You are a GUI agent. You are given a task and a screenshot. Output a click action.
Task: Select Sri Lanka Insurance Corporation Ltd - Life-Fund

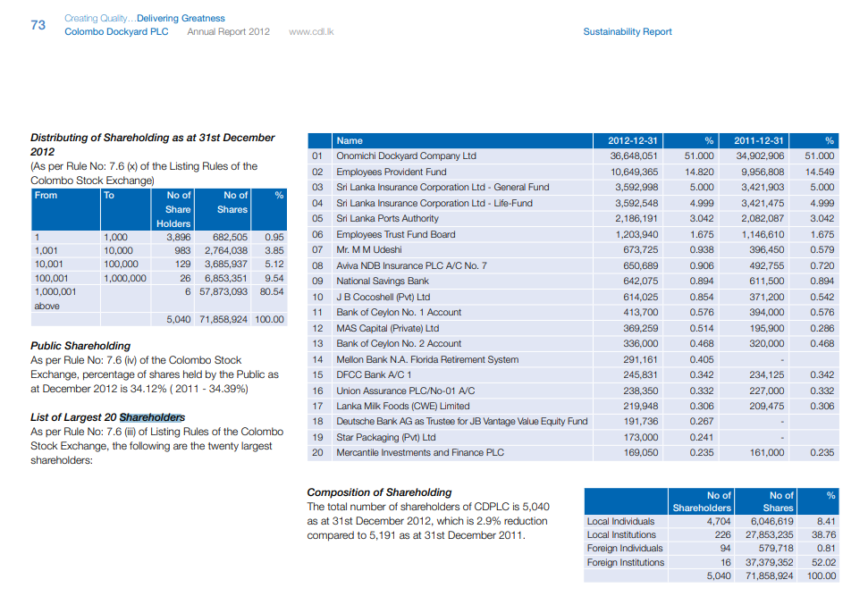tap(434, 203)
